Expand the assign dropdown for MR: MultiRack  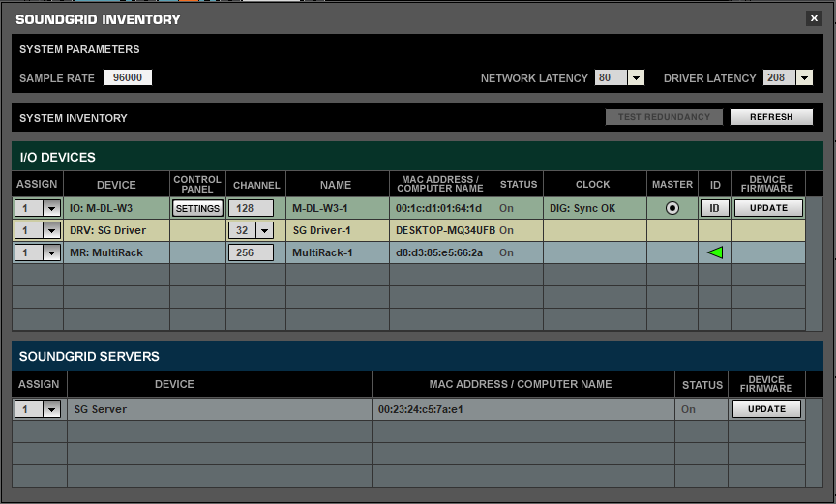pos(48,252)
